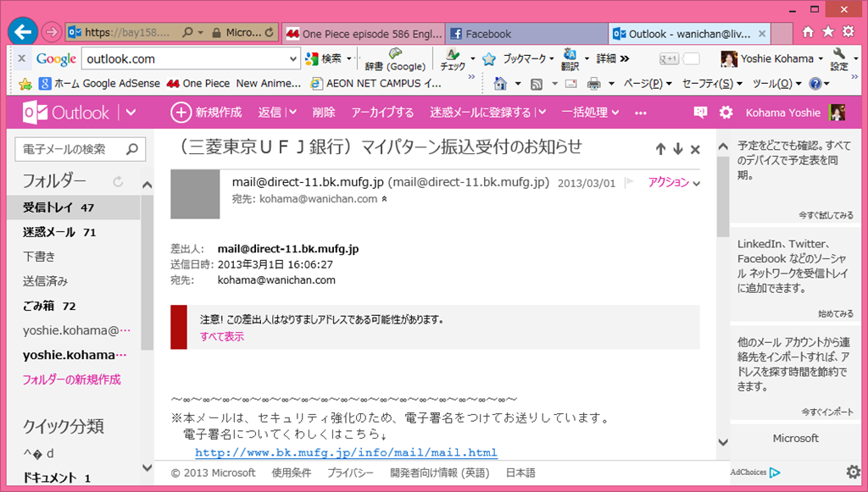The width and height of the screenshot is (868, 492).
Task: Open the messaging chat icon in Outlook header
Action: [700, 113]
